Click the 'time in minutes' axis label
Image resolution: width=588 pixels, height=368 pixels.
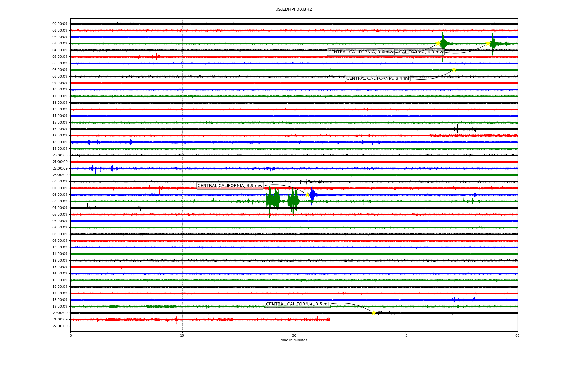pyautogui.click(x=293, y=340)
